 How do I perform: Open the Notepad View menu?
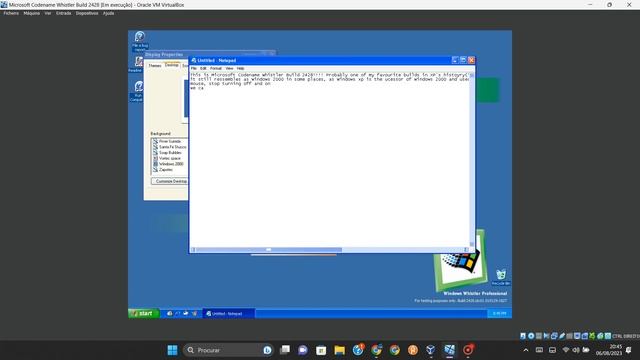(229, 68)
